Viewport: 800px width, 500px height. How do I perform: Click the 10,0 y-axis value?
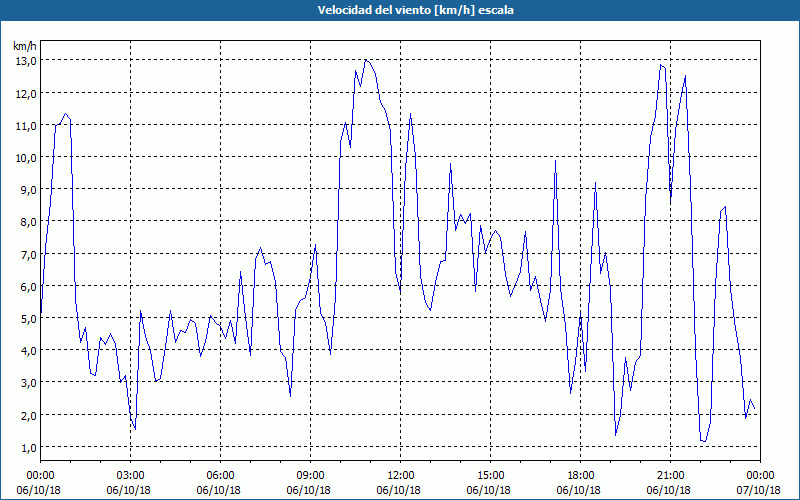tap(26, 158)
